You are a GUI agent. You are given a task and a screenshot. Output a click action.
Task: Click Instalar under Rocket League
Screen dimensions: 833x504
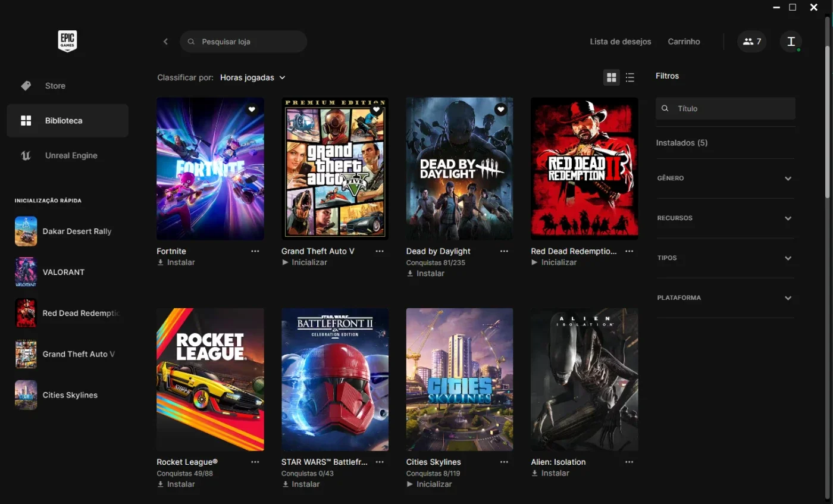(176, 484)
